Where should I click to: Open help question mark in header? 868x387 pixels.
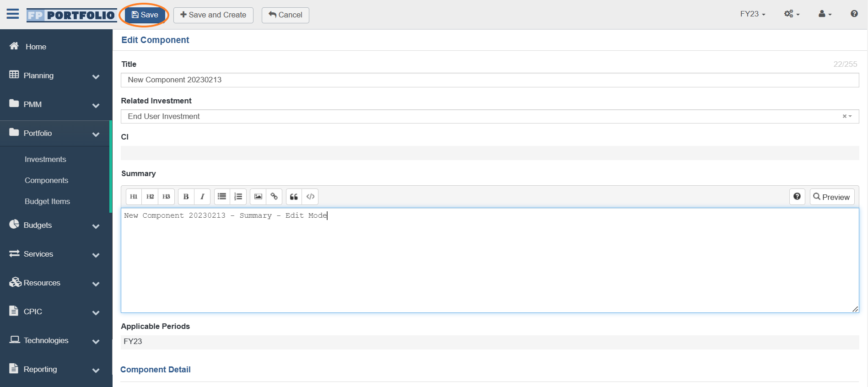pyautogui.click(x=854, y=14)
